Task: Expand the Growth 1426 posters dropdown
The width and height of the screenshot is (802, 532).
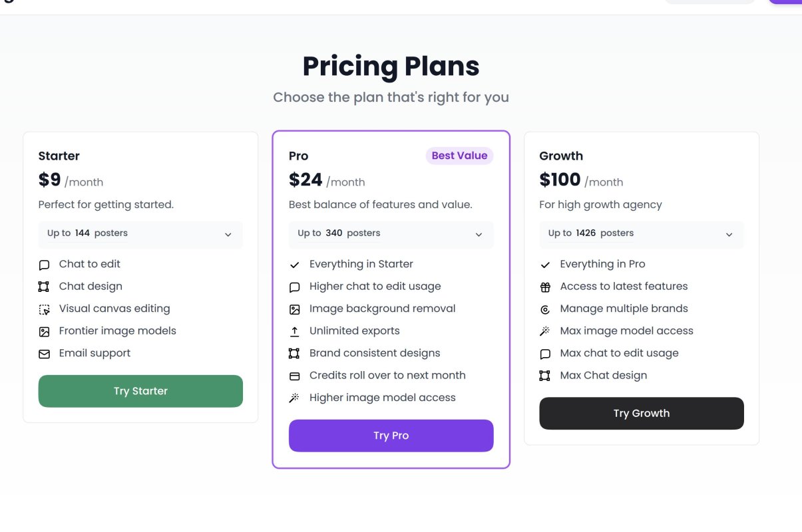Action: pos(641,234)
